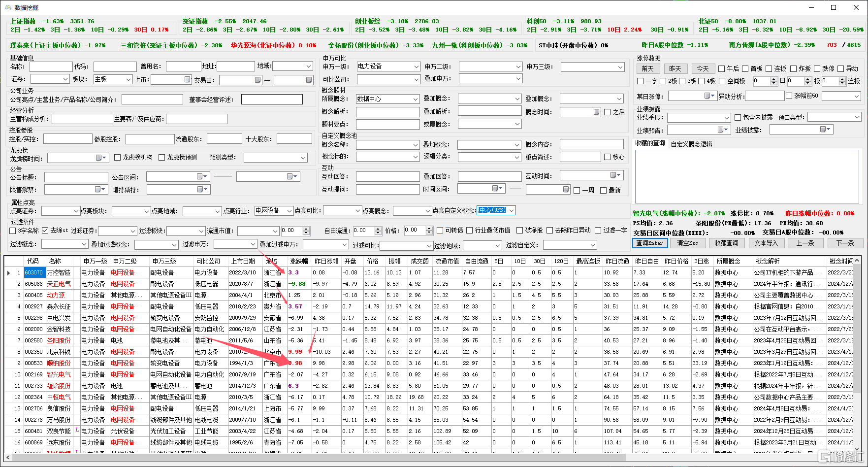The image size is (868, 467).
Task: Select the 天正电气 row name
Action: pos(59,284)
